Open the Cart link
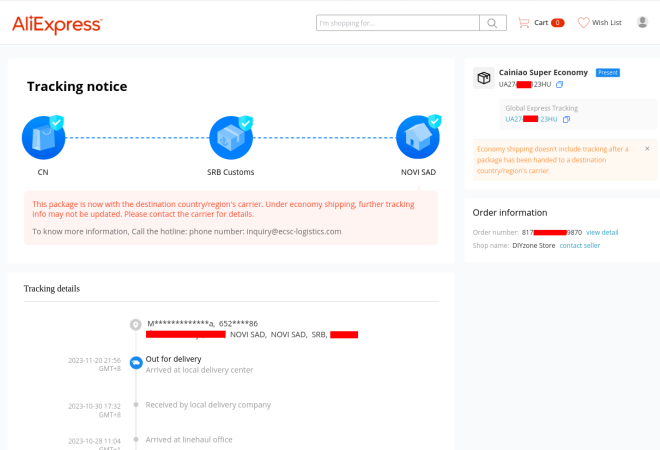Screen dimensions: 660x450 pos(541,23)
